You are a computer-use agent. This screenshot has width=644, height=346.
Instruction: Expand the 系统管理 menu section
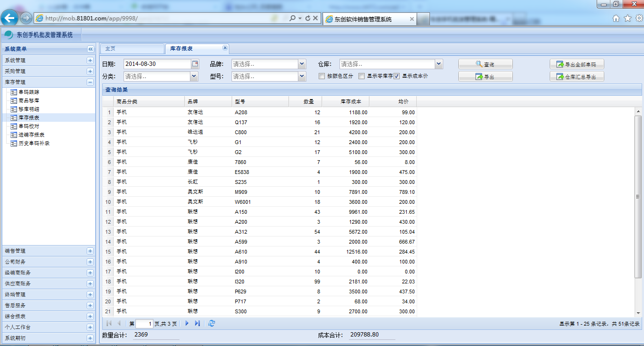pos(90,61)
